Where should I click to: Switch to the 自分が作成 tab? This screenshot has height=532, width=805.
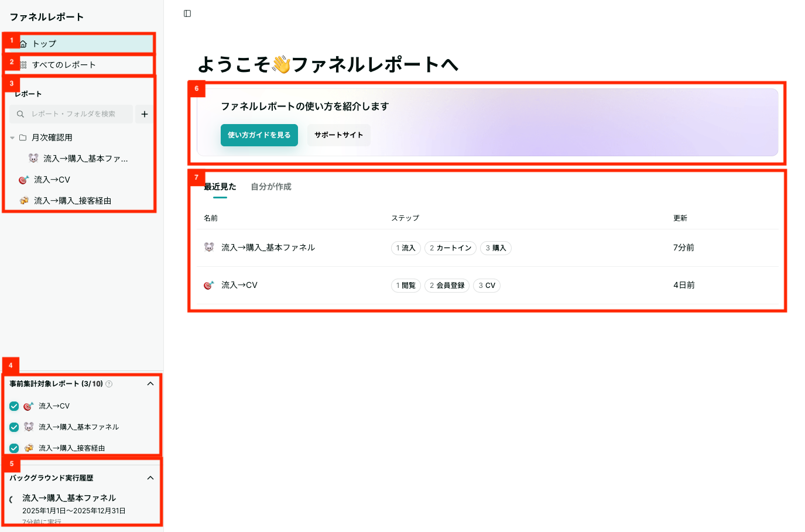click(x=271, y=187)
